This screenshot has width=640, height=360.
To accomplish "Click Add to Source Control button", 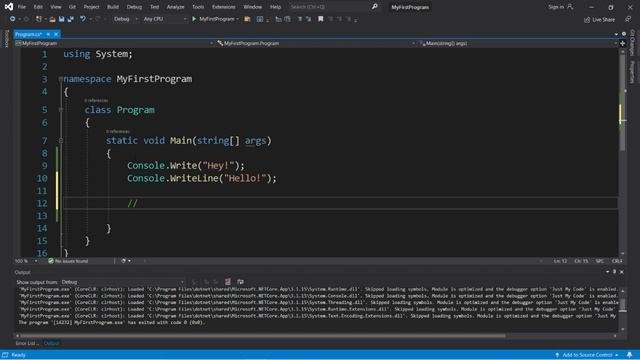I will 587,355.
